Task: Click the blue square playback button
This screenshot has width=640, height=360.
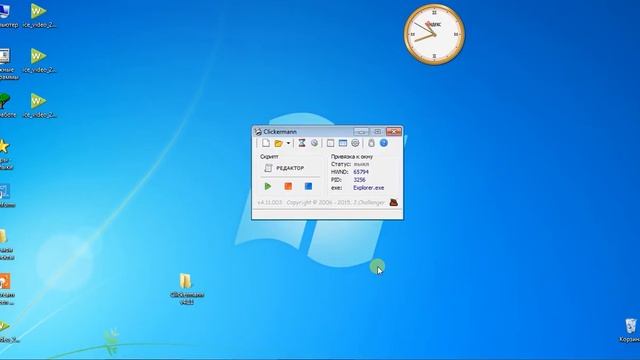Action: click(308, 186)
